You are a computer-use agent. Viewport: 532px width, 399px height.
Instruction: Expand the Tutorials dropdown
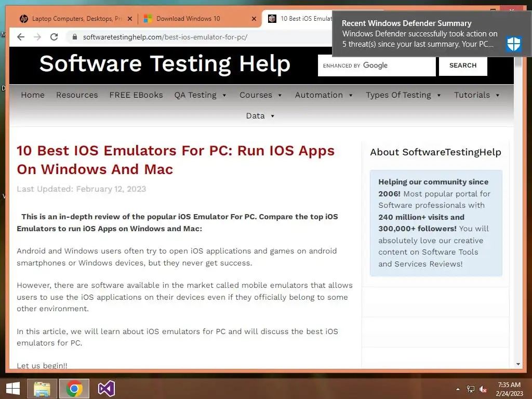477,95
